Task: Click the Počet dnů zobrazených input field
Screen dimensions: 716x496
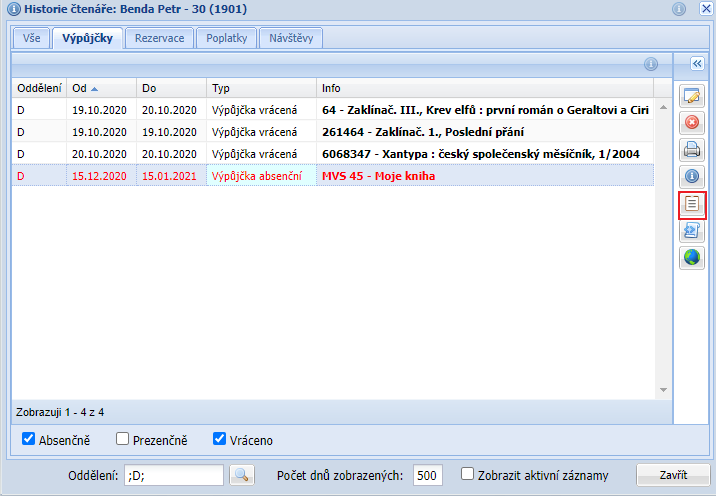Action: pos(428,475)
